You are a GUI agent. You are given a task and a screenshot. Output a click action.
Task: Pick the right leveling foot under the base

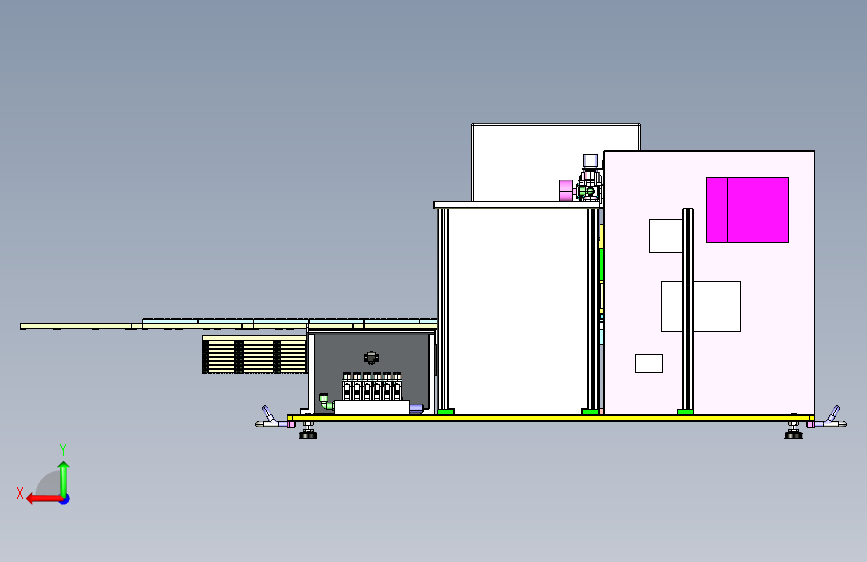(x=793, y=430)
